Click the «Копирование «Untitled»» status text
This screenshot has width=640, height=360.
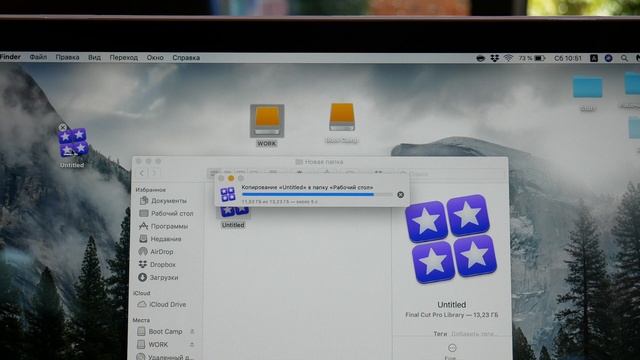pyautogui.click(x=307, y=187)
